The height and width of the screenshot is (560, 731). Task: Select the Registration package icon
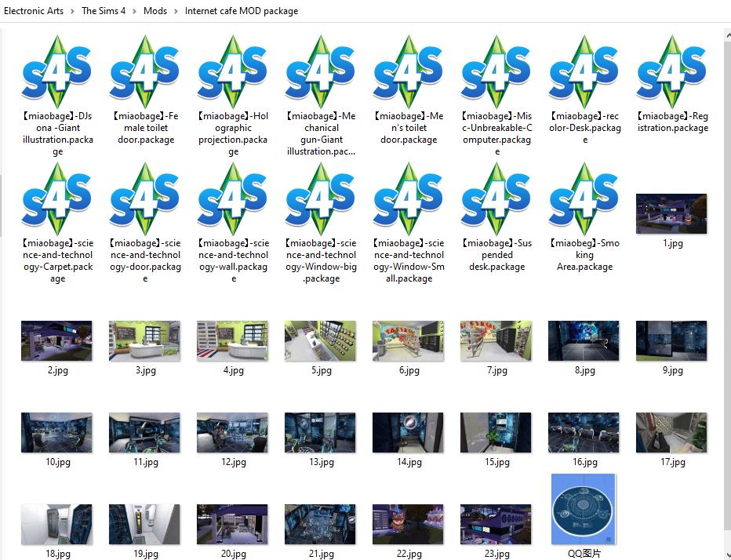click(672, 72)
